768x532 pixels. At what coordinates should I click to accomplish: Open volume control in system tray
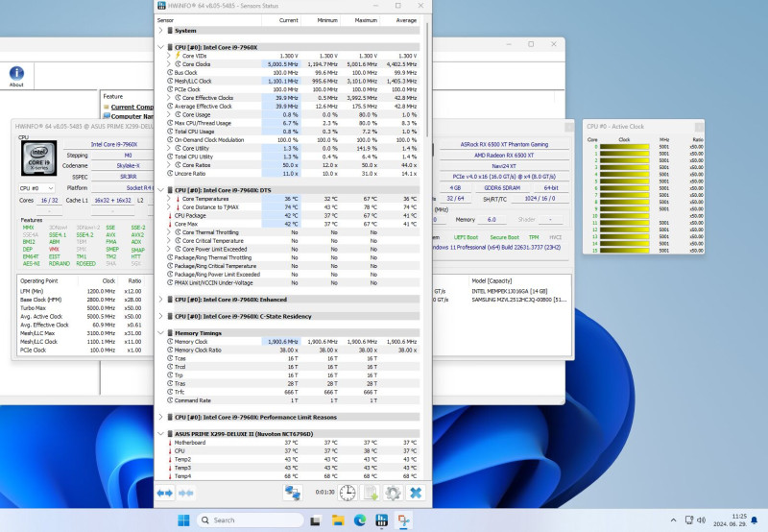pos(702,520)
